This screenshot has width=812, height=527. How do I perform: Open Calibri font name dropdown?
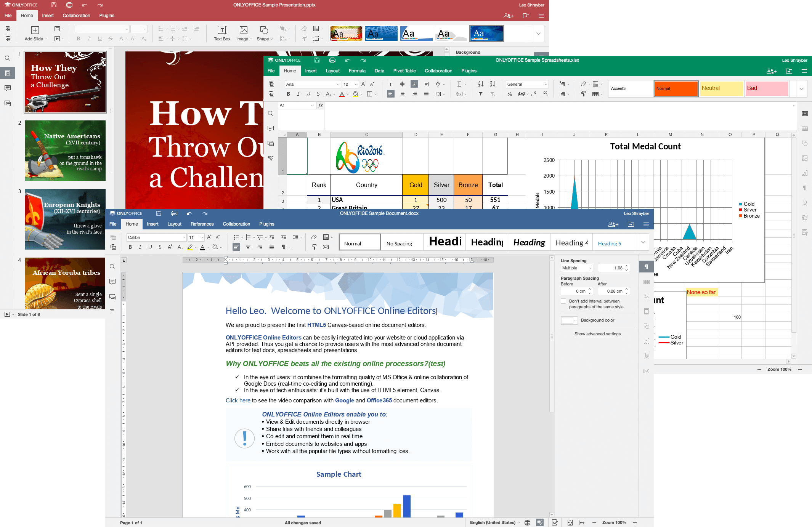(184, 238)
